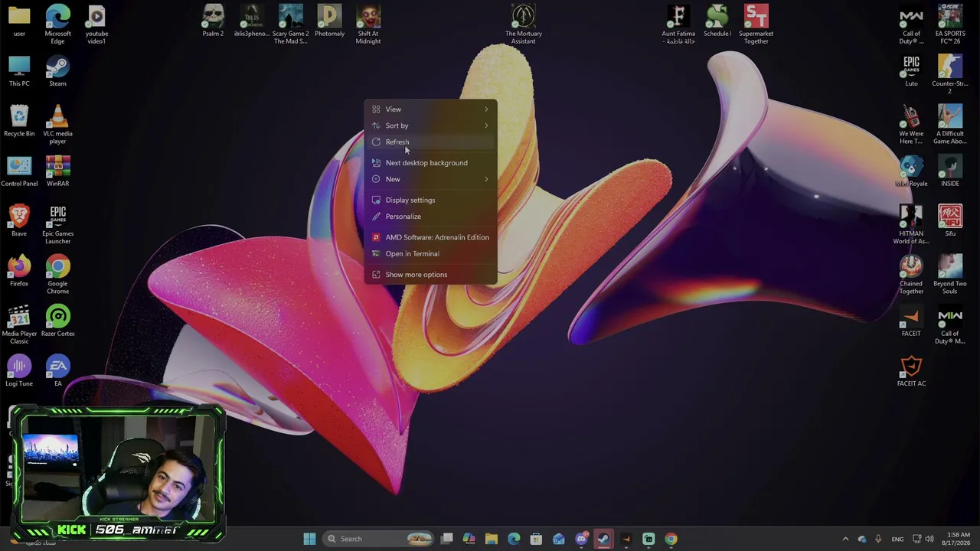Click the taskbar Search box
Viewport: 980px width, 551px height.
click(380, 539)
